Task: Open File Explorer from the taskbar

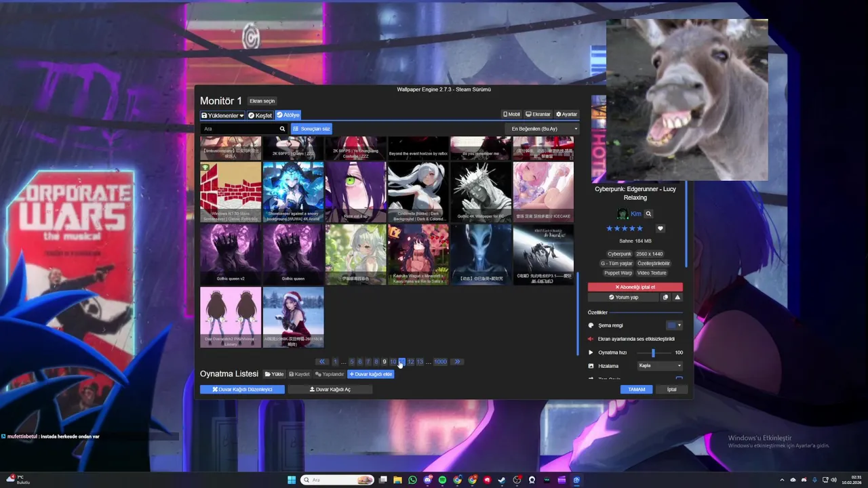Action: pos(397,480)
